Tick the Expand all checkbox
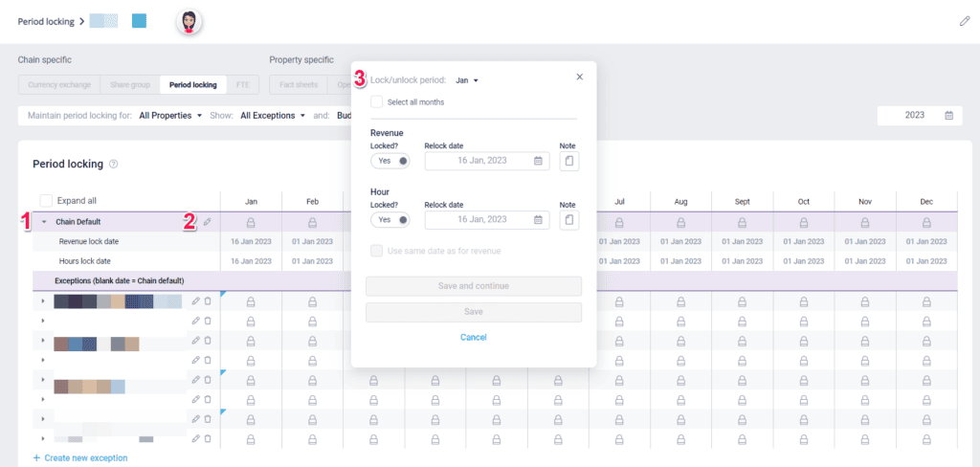This screenshot has width=980, height=467. coord(46,201)
